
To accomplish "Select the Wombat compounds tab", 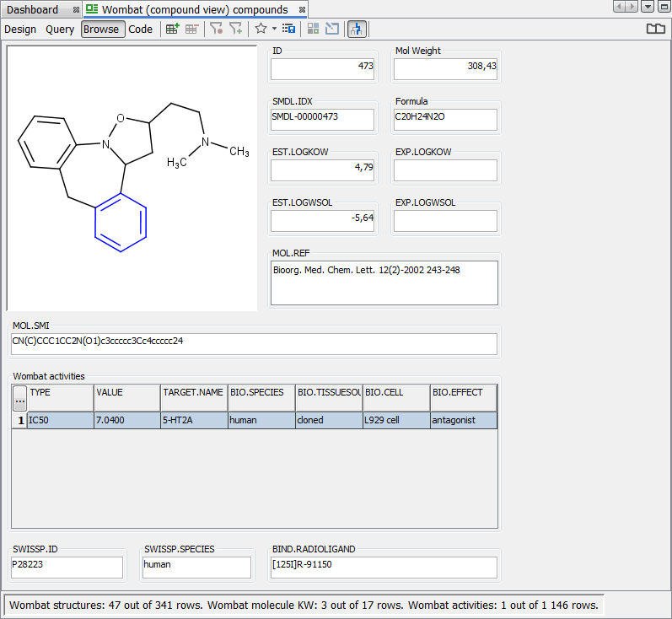I will tap(194, 9).
